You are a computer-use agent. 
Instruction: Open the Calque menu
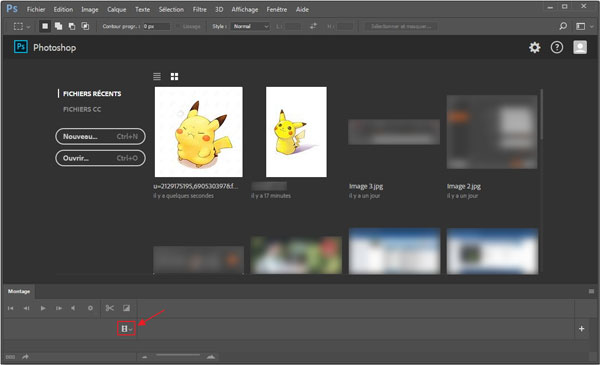coord(116,9)
